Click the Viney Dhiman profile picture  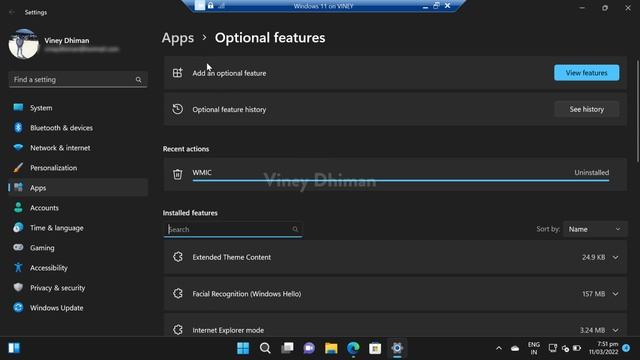click(23, 44)
